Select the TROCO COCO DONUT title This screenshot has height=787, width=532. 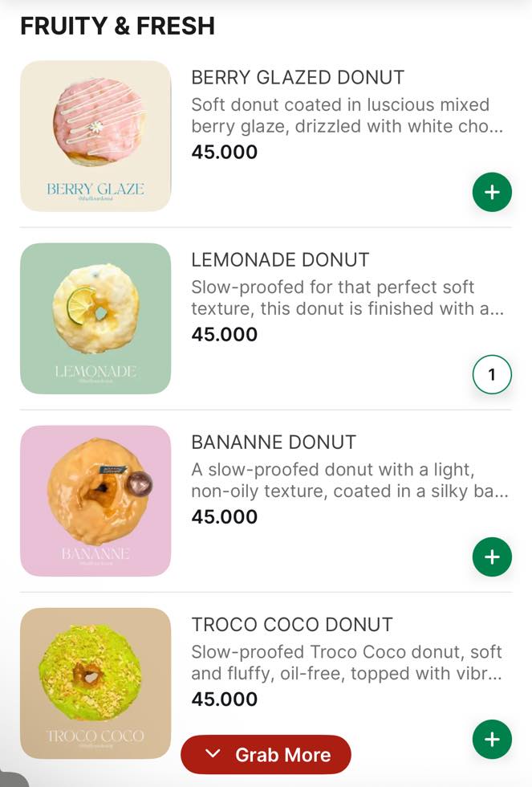click(x=291, y=625)
